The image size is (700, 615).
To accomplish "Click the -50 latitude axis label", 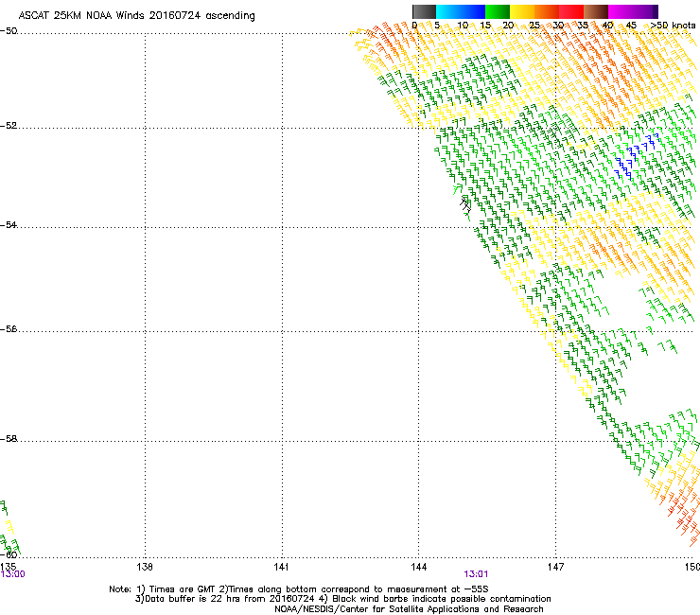I will coord(9,31).
